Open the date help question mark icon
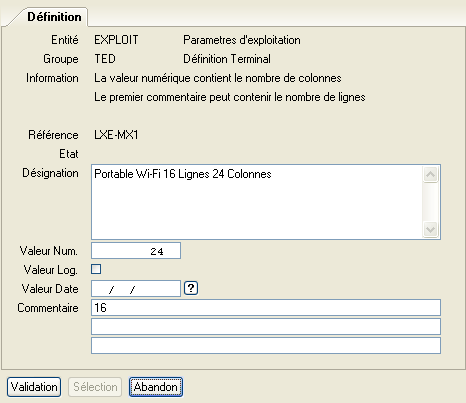466x403 pixels. pos(191,288)
